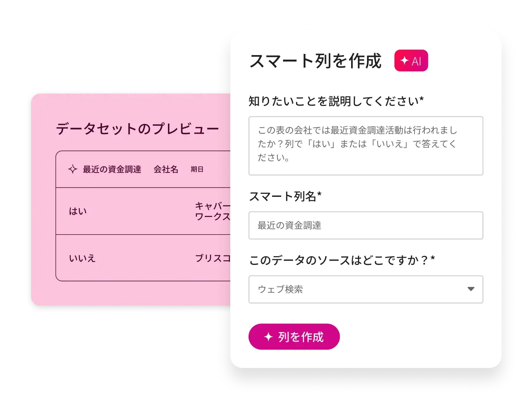This screenshot has width=532, height=399.
Task: Click the スマート列名 field label
Action: point(285,196)
